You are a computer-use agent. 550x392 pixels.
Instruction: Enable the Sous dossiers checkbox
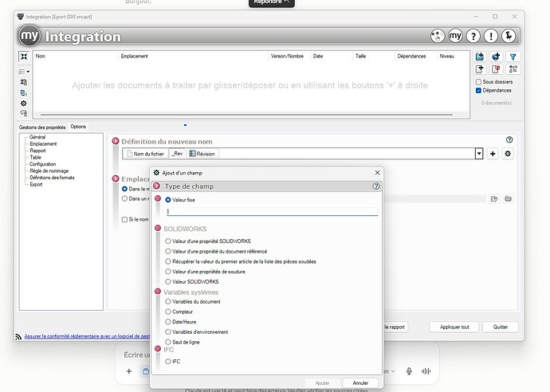tap(478, 82)
